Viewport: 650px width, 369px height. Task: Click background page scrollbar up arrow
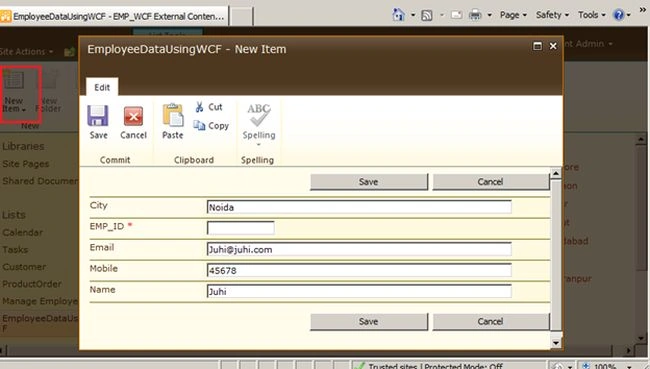coord(641,140)
